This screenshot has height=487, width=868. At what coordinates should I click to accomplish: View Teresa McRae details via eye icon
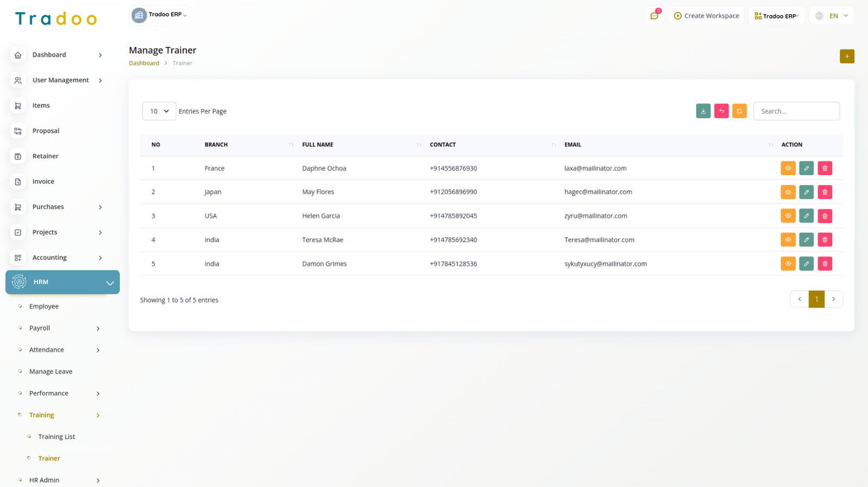(x=788, y=240)
